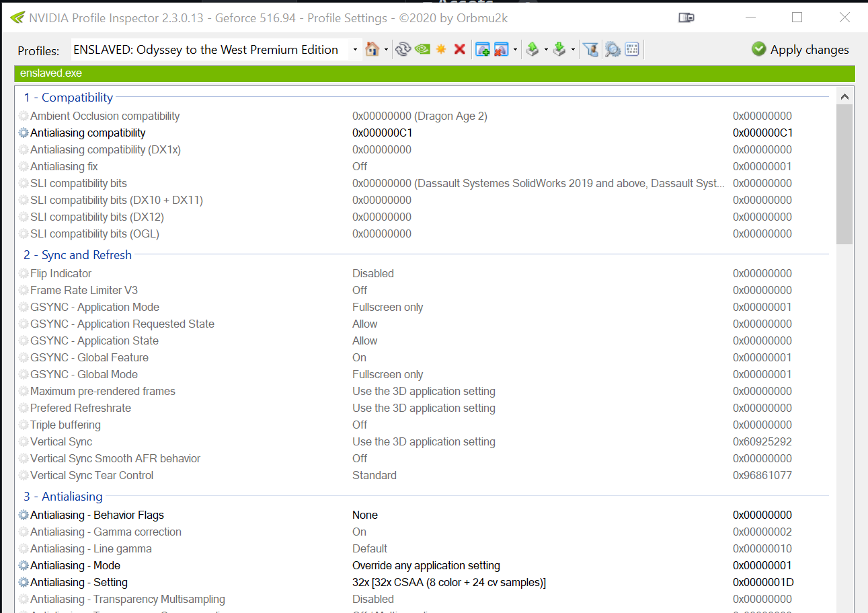
Task: Click the NVIDIA logo icon in the title bar
Action: pos(17,17)
